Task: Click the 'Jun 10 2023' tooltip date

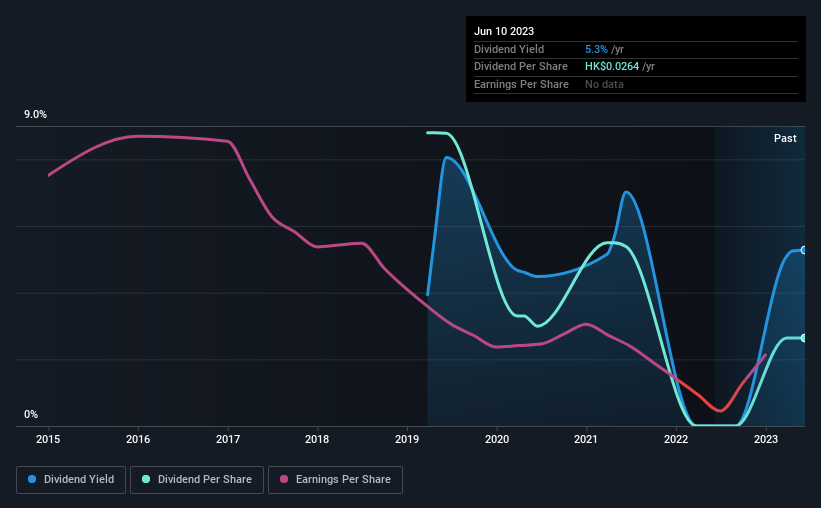Action: [x=504, y=31]
